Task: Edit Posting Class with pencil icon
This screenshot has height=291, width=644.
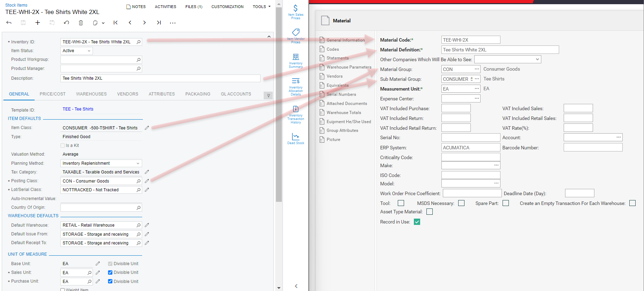Action: 147,181
